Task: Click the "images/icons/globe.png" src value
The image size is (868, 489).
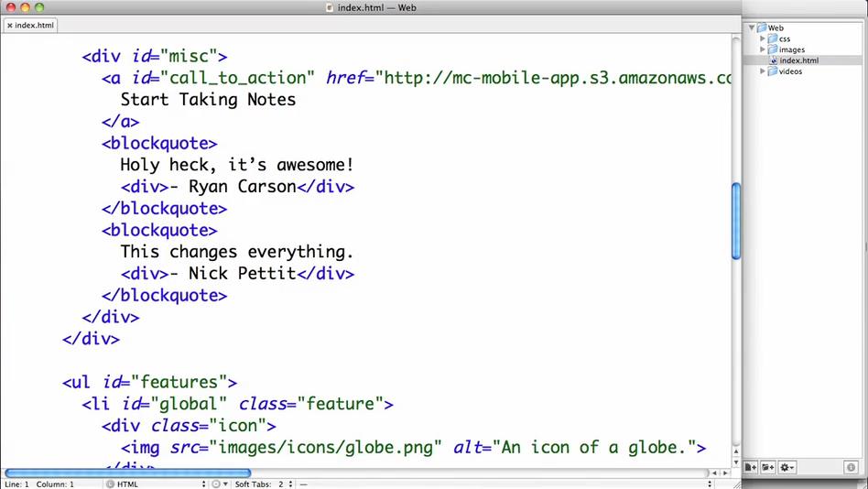Action: tap(326, 448)
